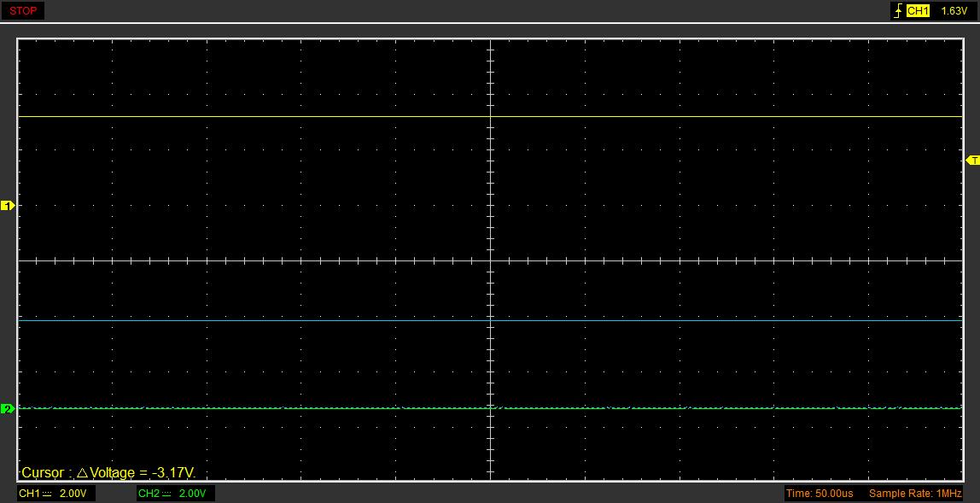Click the CH1 DC coupling symbol
Screen dimensions: 980x503
pyautogui.click(x=47, y=494)
